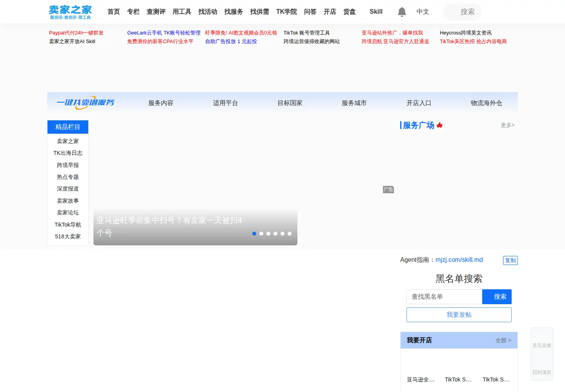Click the 一键找靠谱服务 banner logo
Screen dimensions: 565x392
(86, 103)
